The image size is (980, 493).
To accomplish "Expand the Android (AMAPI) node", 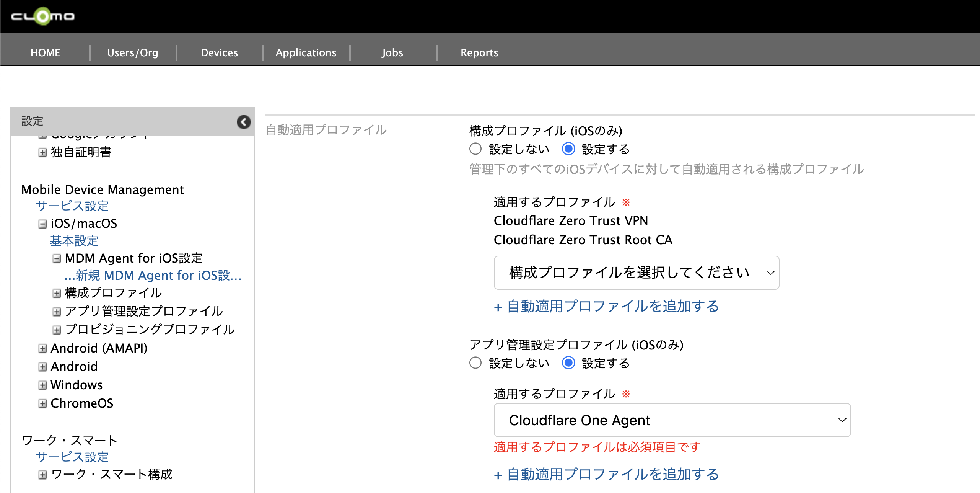I will click(x=42, y=348).
